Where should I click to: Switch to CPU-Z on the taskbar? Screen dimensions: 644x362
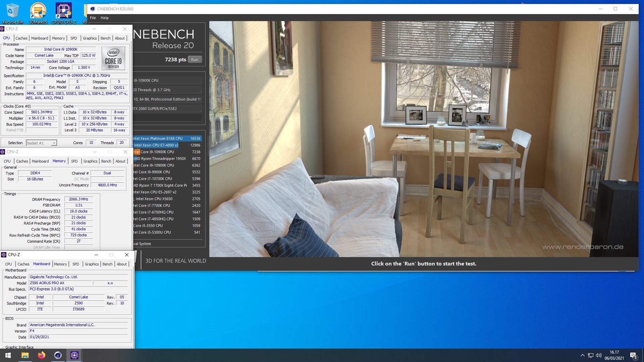coord(74,355)
